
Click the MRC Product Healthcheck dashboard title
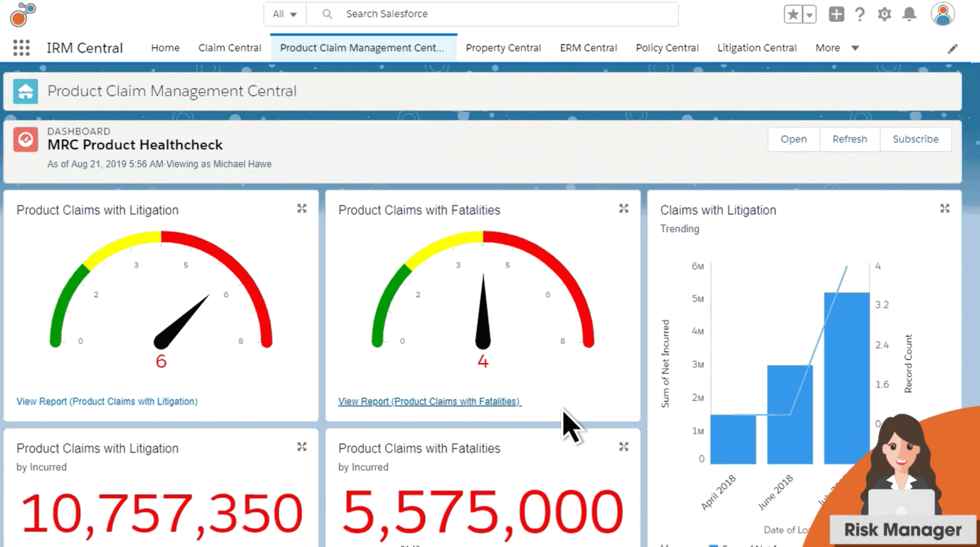tap(135, 145)
